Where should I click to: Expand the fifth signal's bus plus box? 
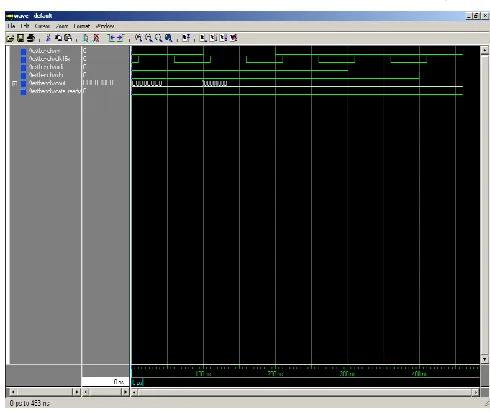(x=14, y=83)
